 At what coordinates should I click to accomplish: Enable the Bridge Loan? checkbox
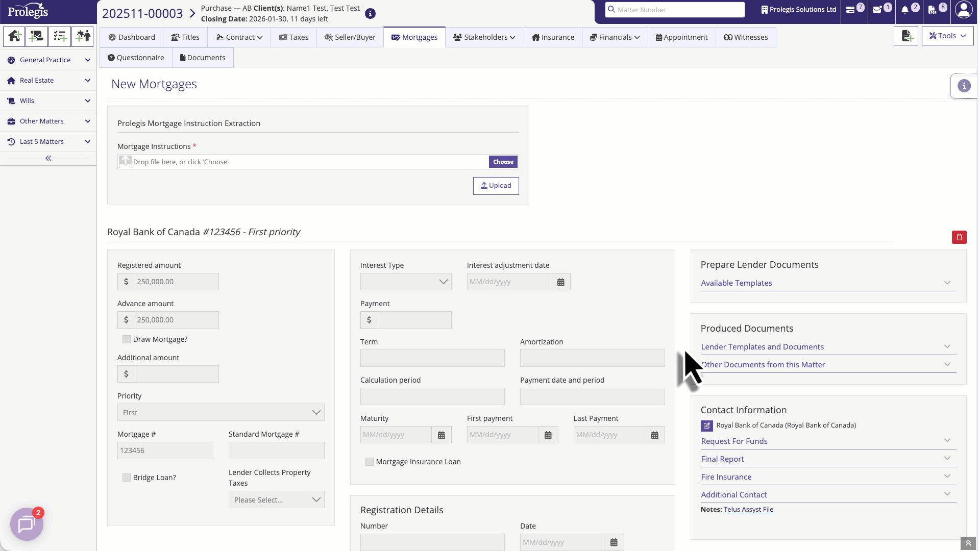[127, 478]
